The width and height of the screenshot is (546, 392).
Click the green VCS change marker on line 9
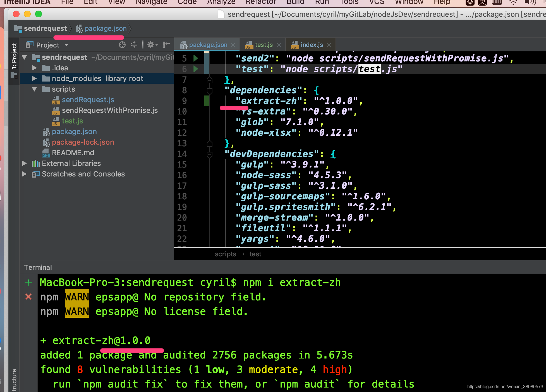[x=207, y=101]
